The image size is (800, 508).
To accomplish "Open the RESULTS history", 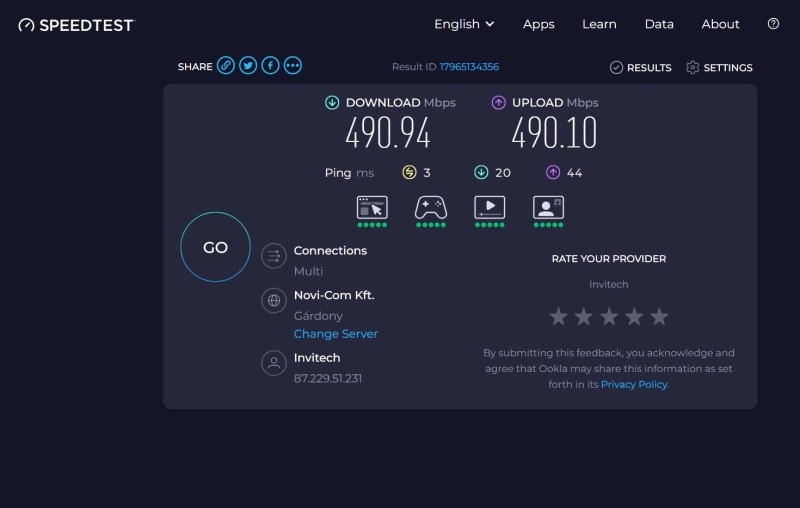I will 641,67.
